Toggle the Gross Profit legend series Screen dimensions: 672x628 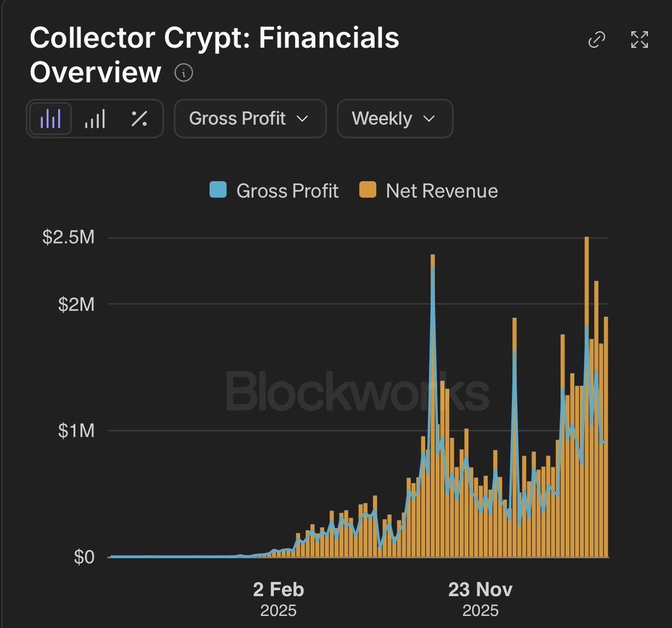click(274, 190)
